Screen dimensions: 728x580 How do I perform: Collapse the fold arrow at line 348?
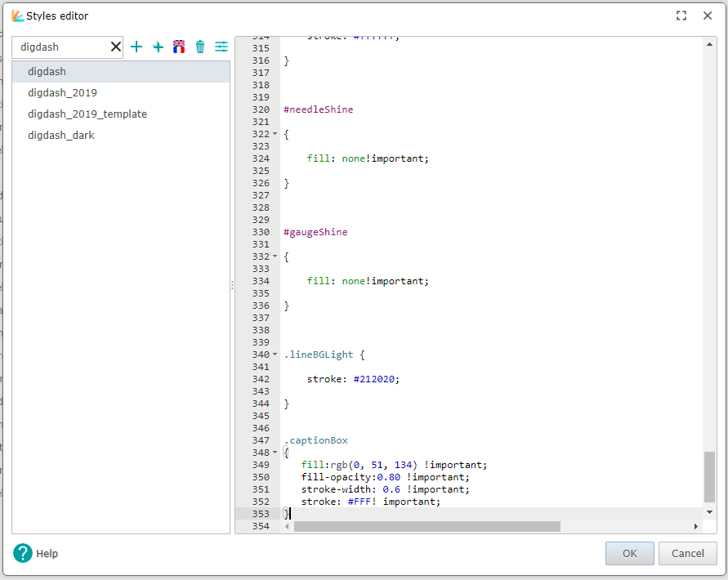pyautogui.click(x=275, y=453)
